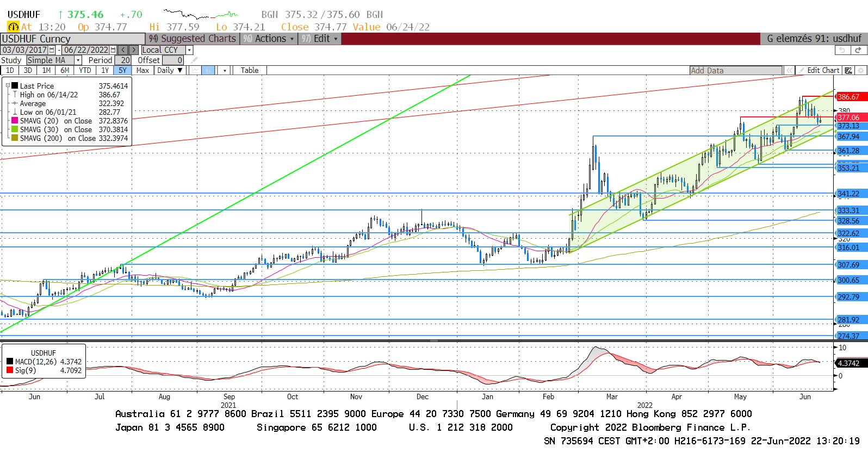
Task: Select the 5Y range tab
Action: point(122,71)
